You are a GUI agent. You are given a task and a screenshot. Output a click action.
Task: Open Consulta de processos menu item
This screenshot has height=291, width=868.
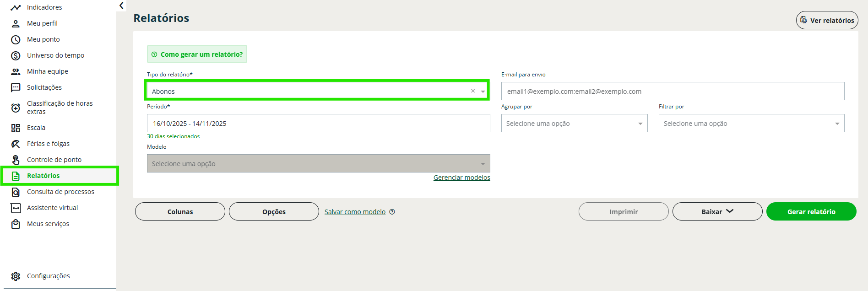coord(60,192)
